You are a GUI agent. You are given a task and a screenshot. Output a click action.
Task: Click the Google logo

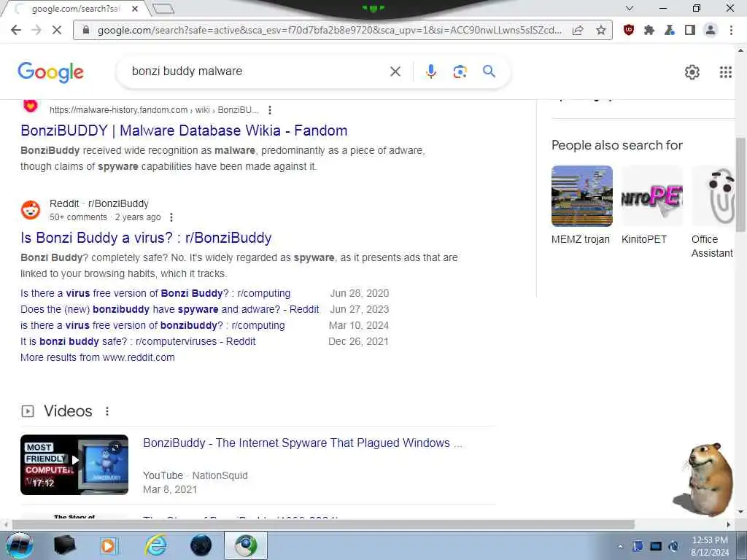tap(50, 72)
